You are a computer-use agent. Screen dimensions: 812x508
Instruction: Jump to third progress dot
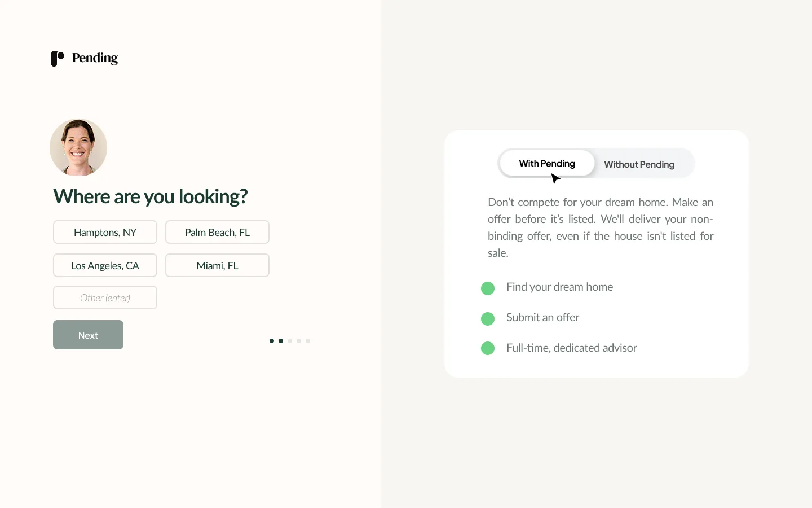pyautogui.click(x=290, y=341)
